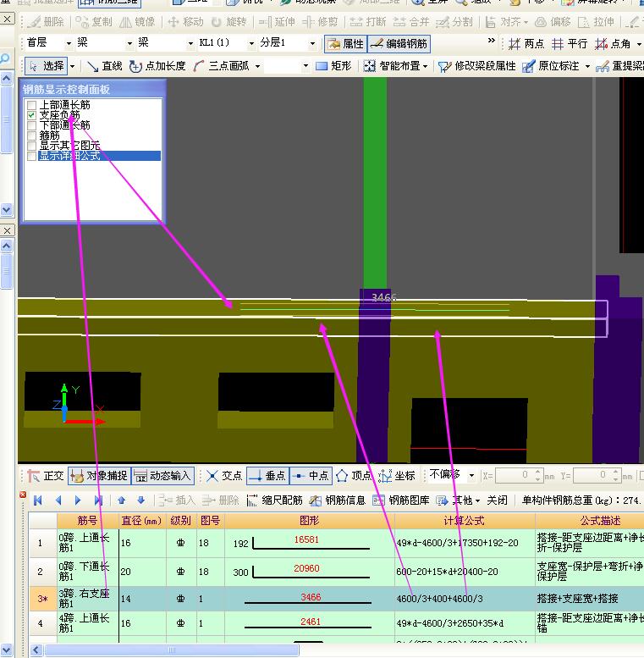Image resolution: width=644 pixels, height=658 pixels.
Task: Choose the 点角 point-angle tool
Action: tap(613, 44)
